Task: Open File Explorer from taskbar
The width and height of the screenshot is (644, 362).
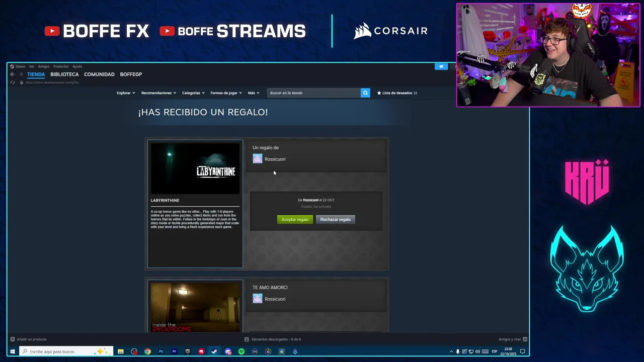Action: [x=121, y=351]
